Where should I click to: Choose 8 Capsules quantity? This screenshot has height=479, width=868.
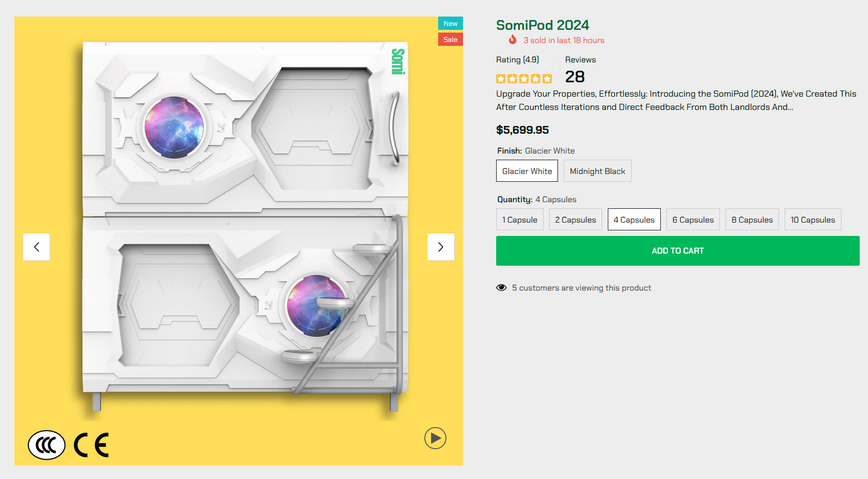[752, 219]
